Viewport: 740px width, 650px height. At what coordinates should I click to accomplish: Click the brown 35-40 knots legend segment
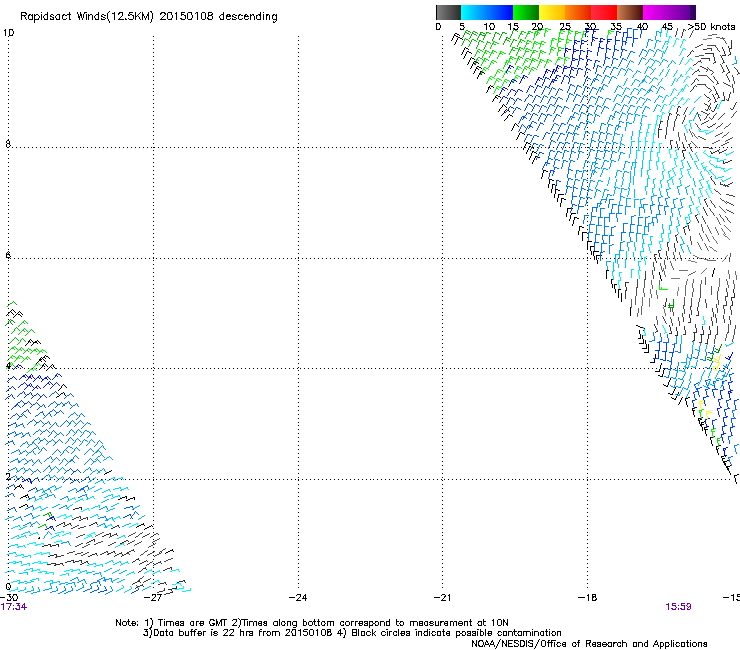coord(630,12)
